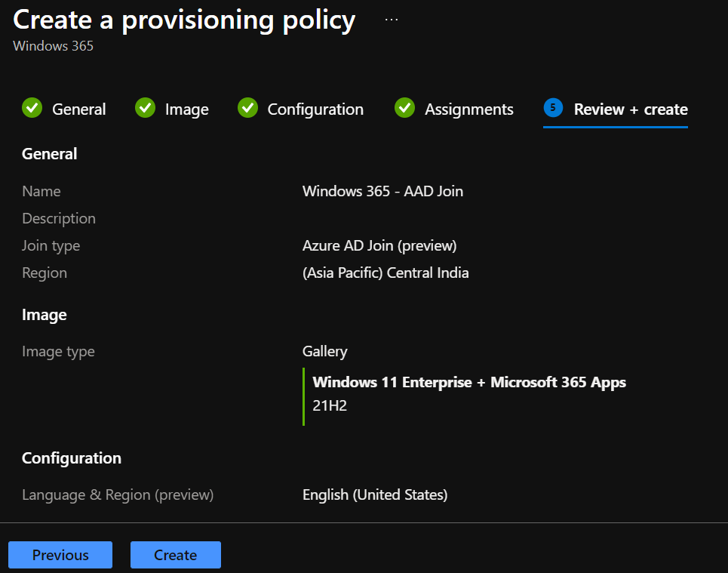Open the Configuration step tab
The height and width of the screenshot is (573, 728).
coord(301,109)
